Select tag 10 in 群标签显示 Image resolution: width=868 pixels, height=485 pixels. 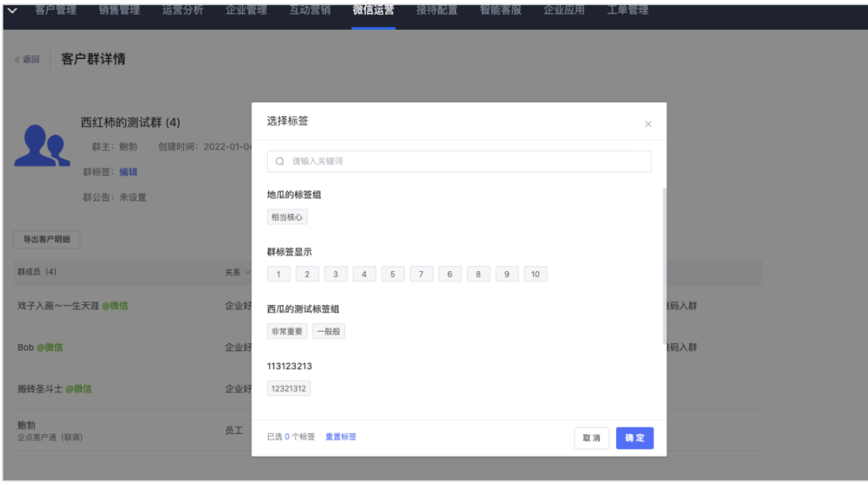tap(536, 274)
